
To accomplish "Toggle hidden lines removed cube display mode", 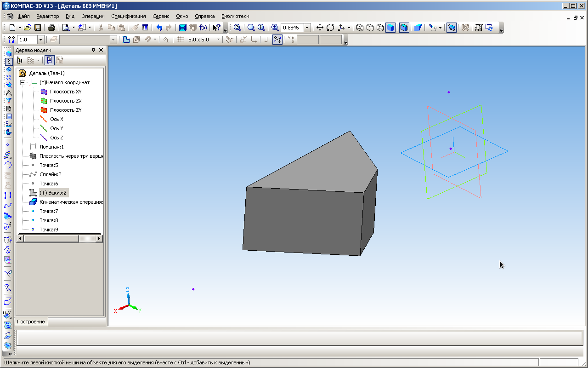I will tap(370, 28).
